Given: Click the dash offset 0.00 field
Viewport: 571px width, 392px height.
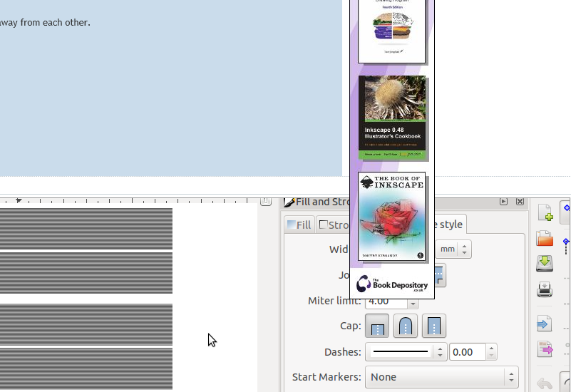Looking at the screenshot, I should point(468,352).
